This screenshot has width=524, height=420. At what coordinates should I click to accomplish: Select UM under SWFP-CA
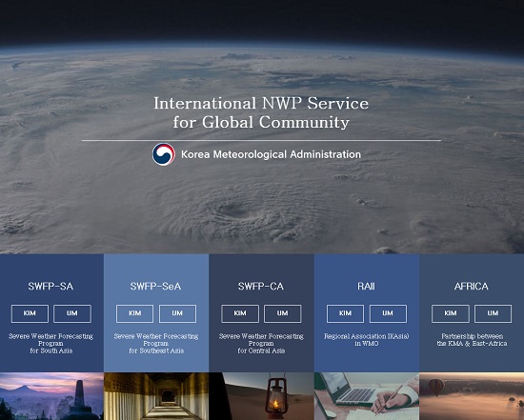tap(282, 313)
